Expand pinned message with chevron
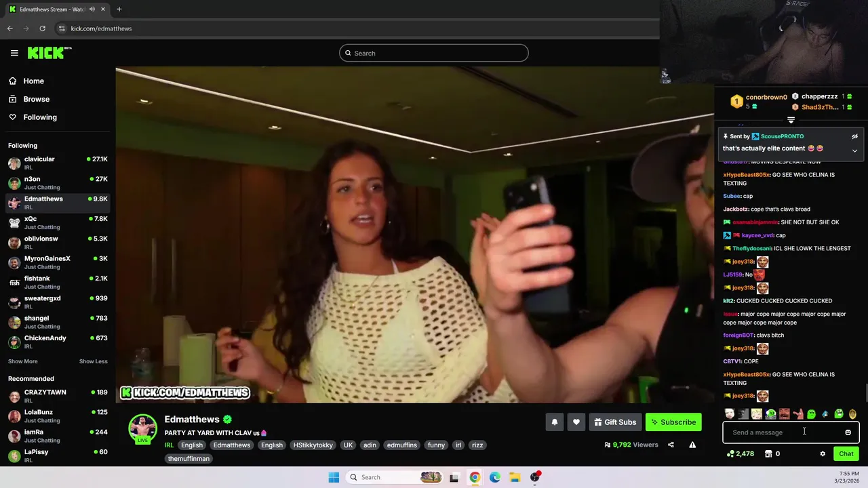Screen dimensions: 868x488 [x=854, y=150]
